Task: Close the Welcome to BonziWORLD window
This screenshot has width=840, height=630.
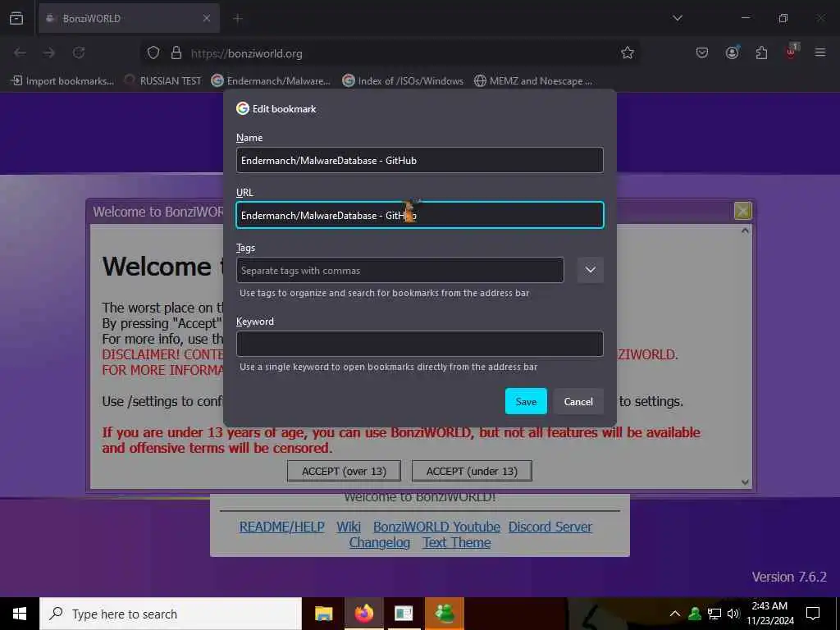Action: click(x=742, y=211)
